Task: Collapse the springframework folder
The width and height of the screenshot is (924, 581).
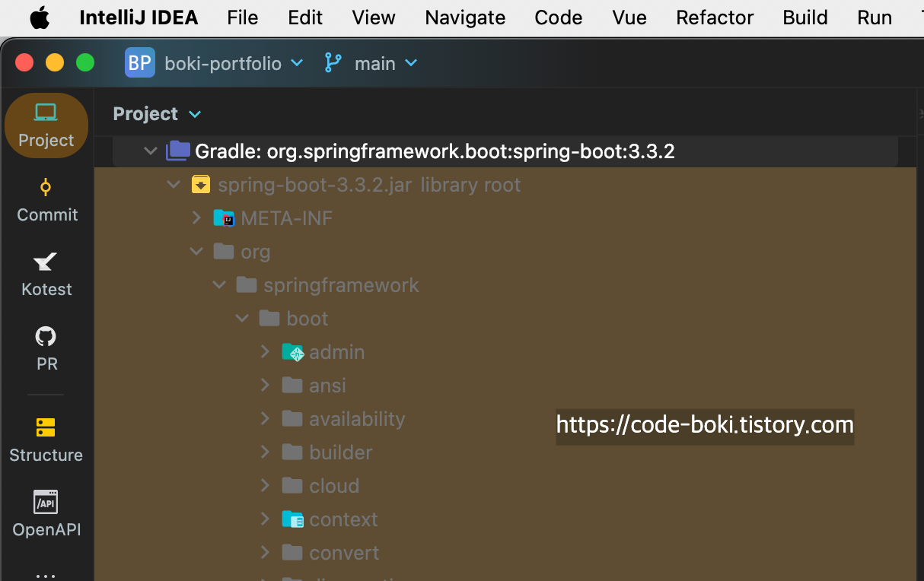Action: pyautogui.click(x=219, y=285)
